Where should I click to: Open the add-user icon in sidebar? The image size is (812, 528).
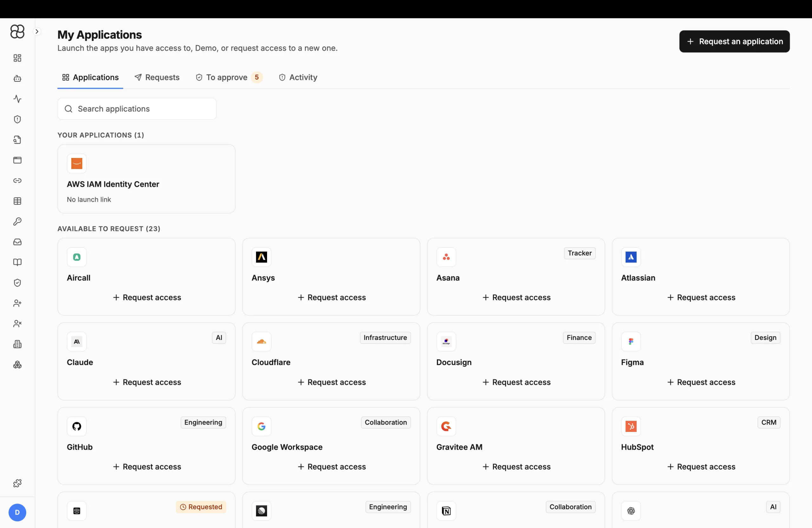tap(17, 303)
